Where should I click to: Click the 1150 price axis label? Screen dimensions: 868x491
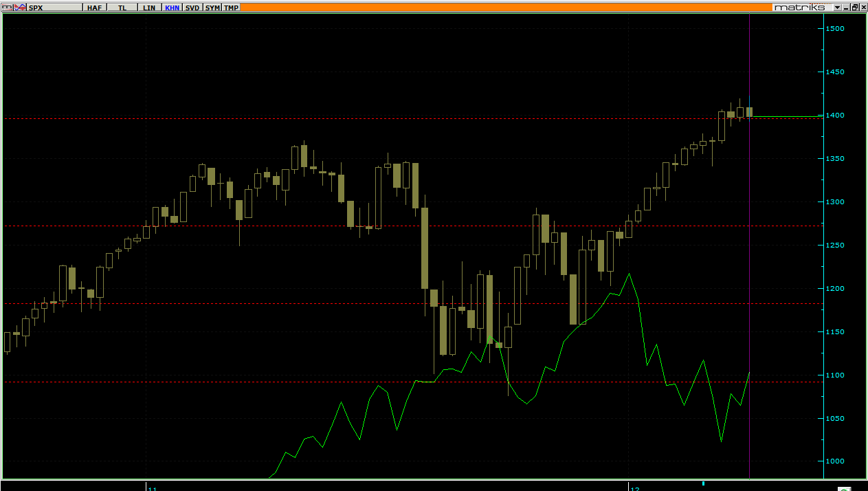coord(835,331)
